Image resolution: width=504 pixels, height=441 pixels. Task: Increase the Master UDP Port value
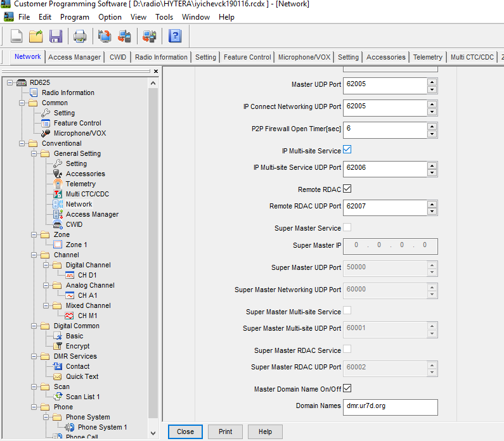pos(432,81)
